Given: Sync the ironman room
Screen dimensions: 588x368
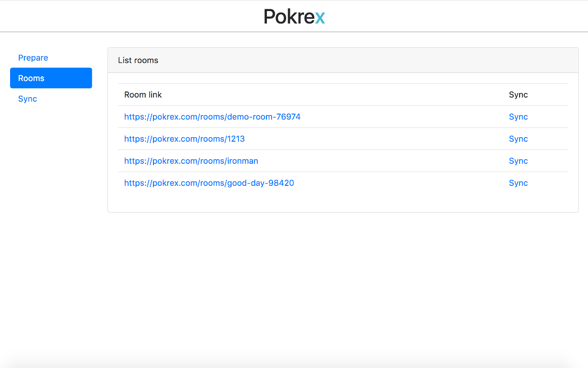Looking at the screenshot, I should [x=518, y=161].
